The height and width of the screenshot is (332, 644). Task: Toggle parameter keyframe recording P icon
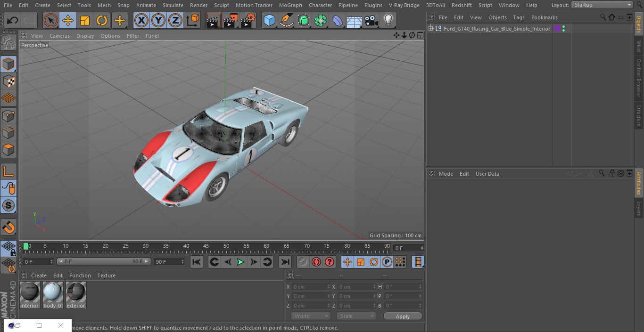click(x=387, y=262)
